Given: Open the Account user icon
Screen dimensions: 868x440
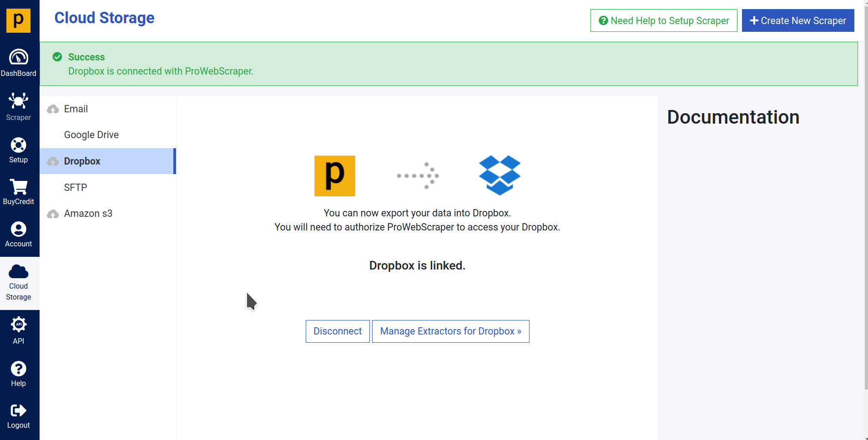Looking at the screenshot, I should pyautogui.click(x=19, y=229).
